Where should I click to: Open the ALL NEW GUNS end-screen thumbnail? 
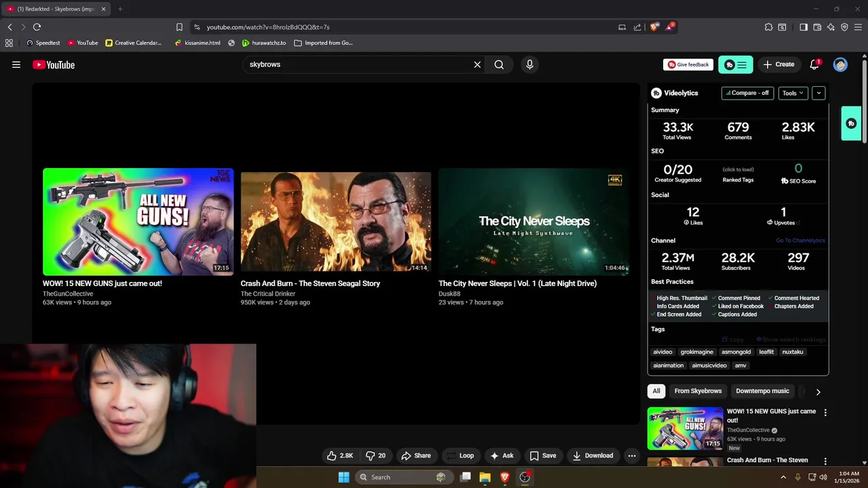click(138, 222)
